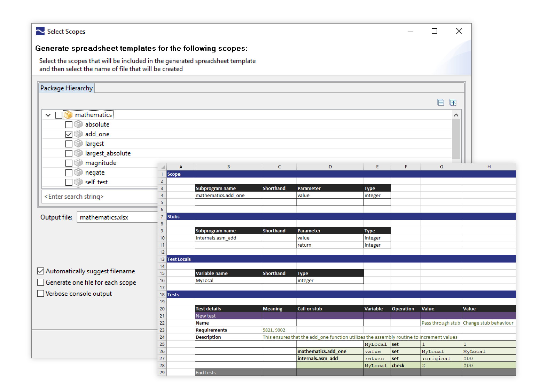The image size is (540, 392).
Task: Click the absolute subprogram icon
Action: pyautogui.click(x=78, y=124)
